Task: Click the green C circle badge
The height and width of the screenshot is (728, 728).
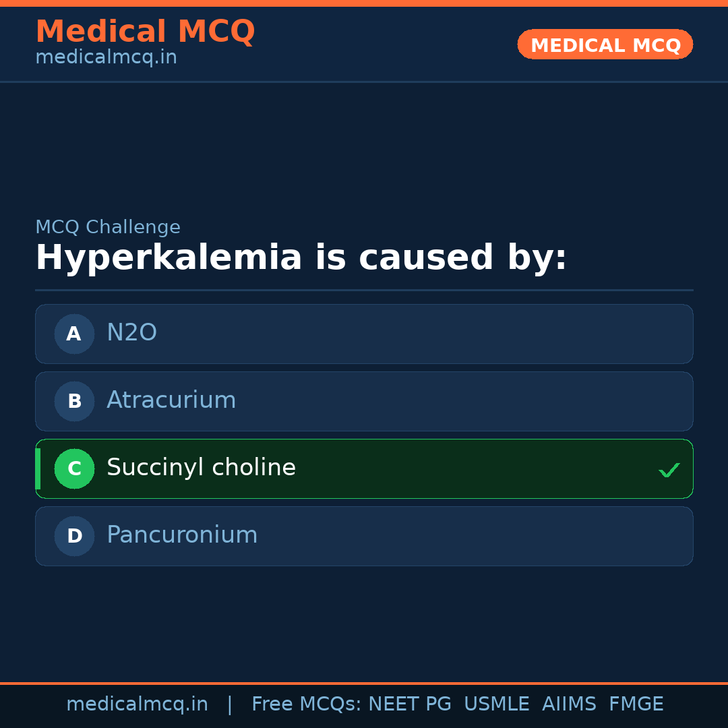Action: click(74, 468)
